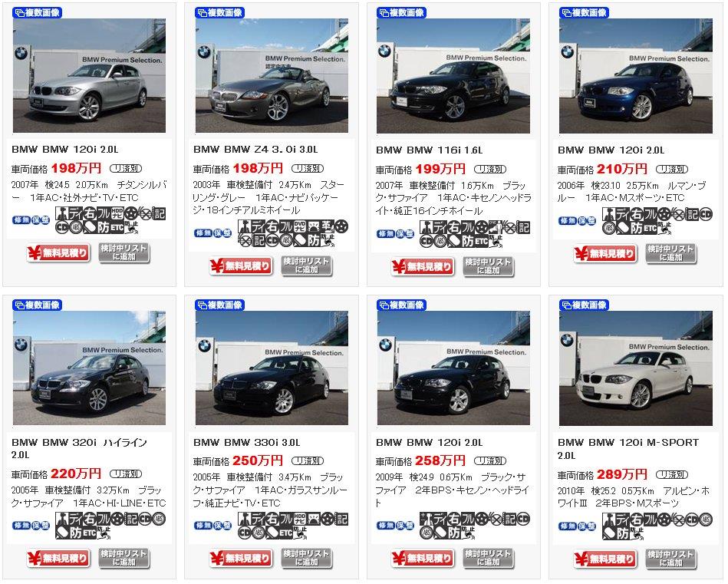Request 無料見積り for BMW 116i 1.6L
Viewport: 728px width, 584px height.
pos(423,267)
